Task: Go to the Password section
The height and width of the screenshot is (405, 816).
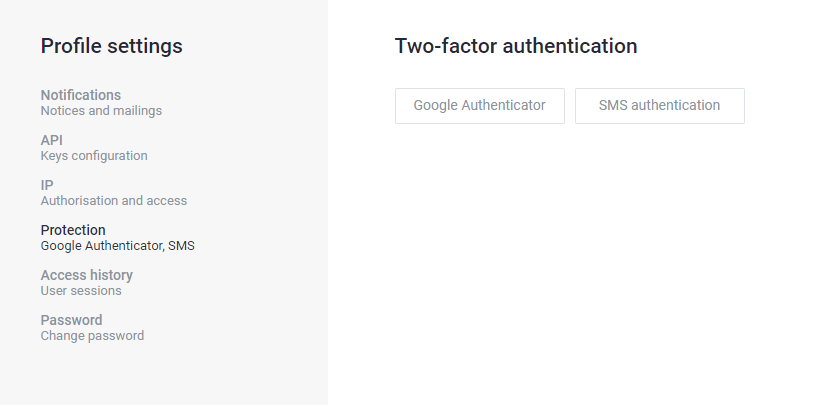Action: (x=71, y=320)
